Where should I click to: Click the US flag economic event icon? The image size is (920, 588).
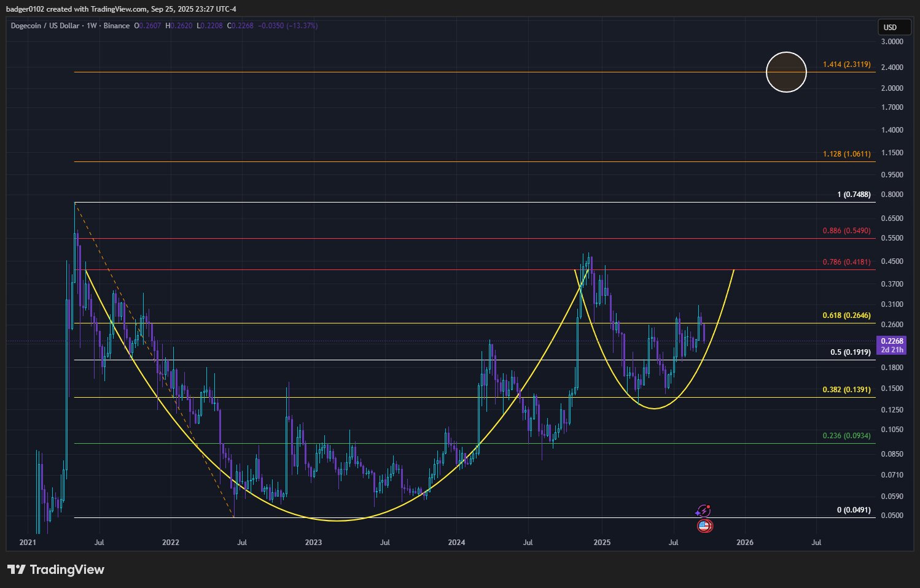pos(704,525)
